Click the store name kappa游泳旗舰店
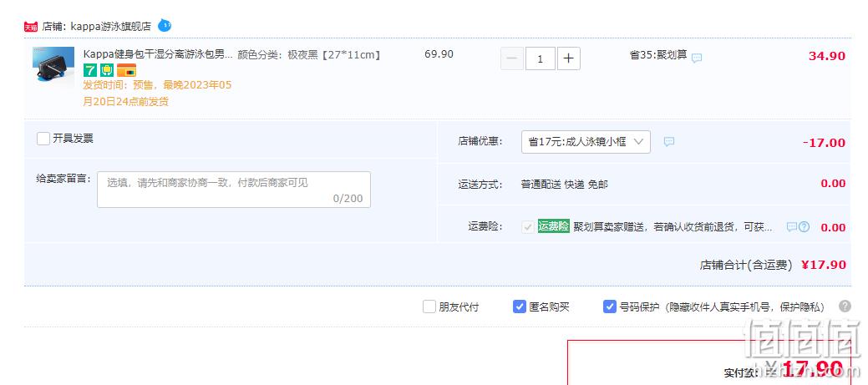Viewport: 868px width, 385px height. tap(111, 26)
